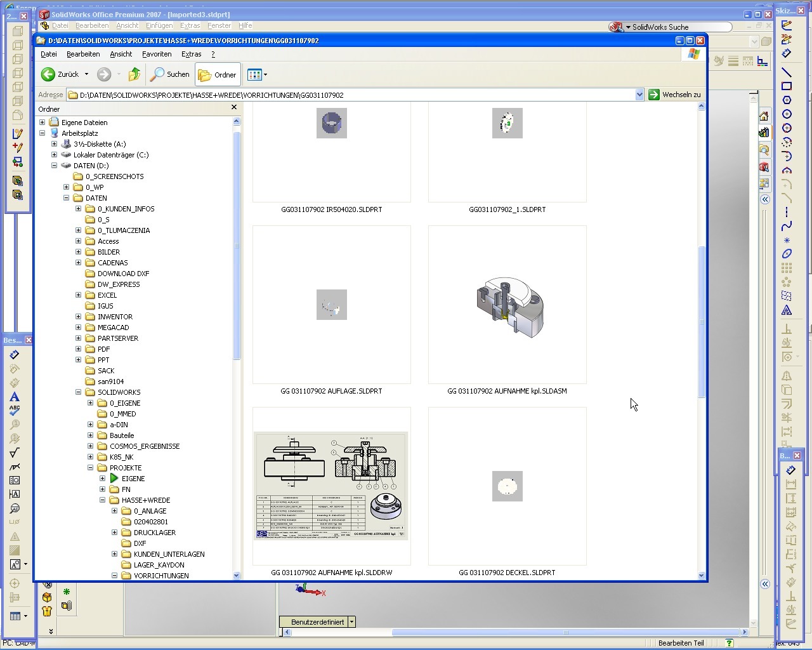Open the Favoriten menu

[x=157, y=54]
